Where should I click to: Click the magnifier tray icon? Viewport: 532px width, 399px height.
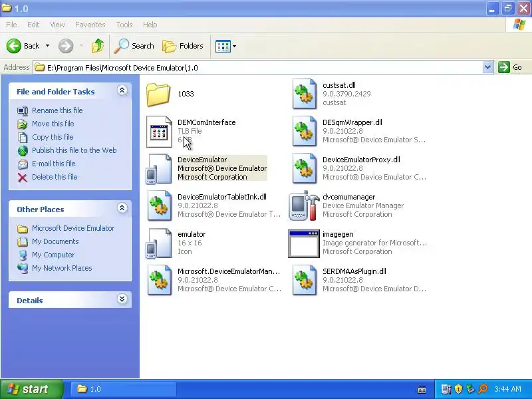pyautogui.click(x=483, y=389)
